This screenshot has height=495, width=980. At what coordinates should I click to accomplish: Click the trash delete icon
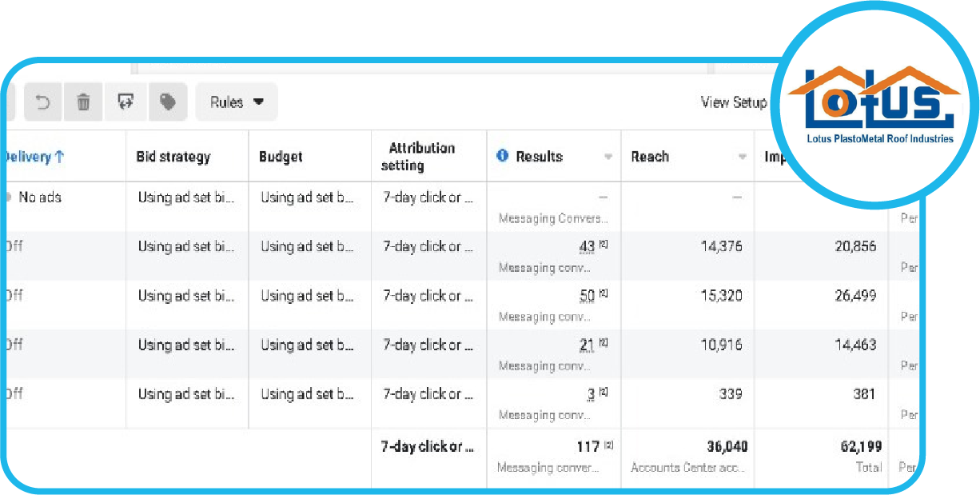(83, 102)
